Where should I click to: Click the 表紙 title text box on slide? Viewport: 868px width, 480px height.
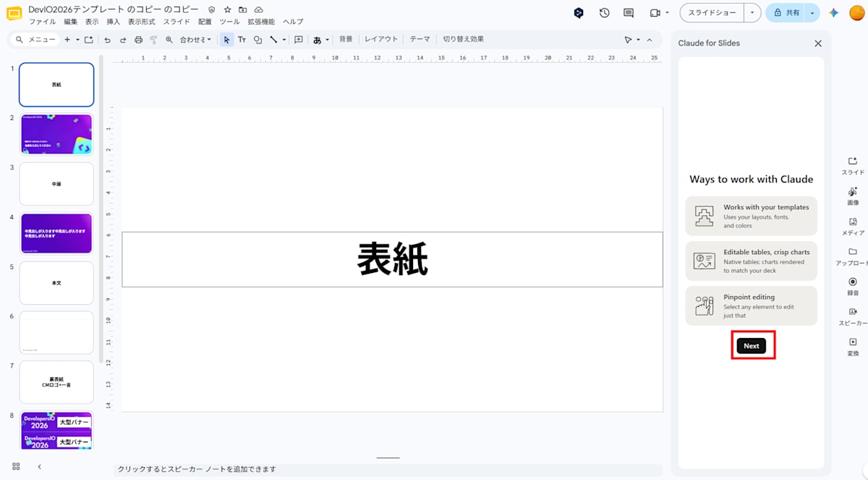coord(392,259)
